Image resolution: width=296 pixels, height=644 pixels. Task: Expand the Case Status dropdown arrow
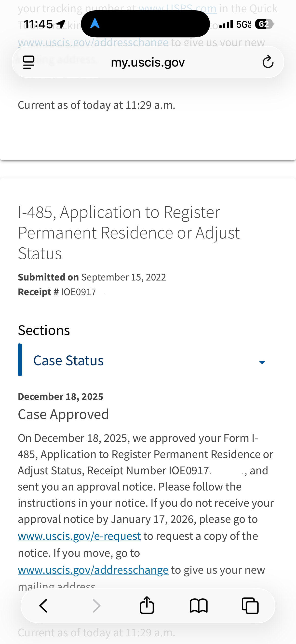click(x=262, y=362)
